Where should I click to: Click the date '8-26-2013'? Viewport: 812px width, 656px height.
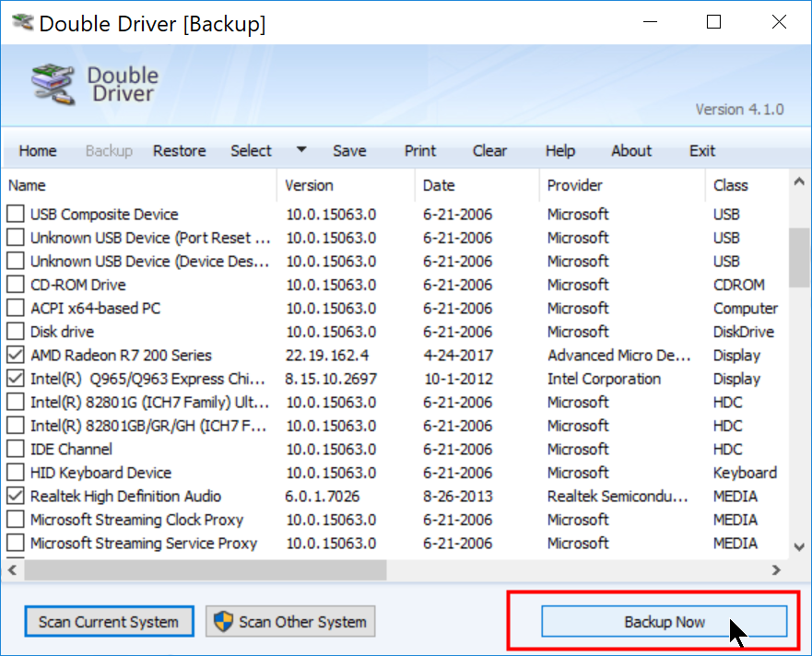click(458, 496)
